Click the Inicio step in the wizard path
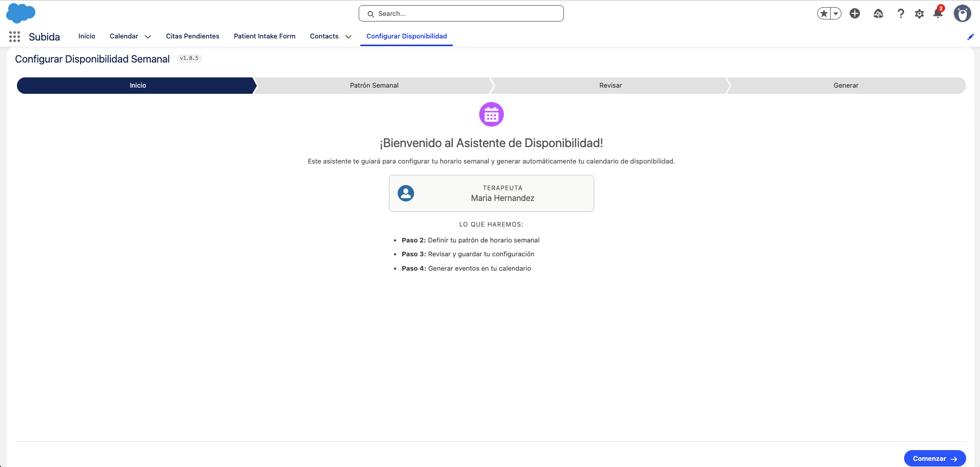Screen dimensions: 980x467 136,86
